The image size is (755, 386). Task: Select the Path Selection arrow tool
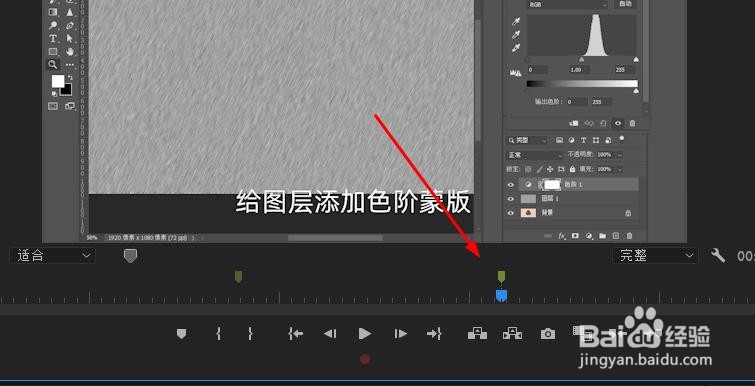coord(70,39)
